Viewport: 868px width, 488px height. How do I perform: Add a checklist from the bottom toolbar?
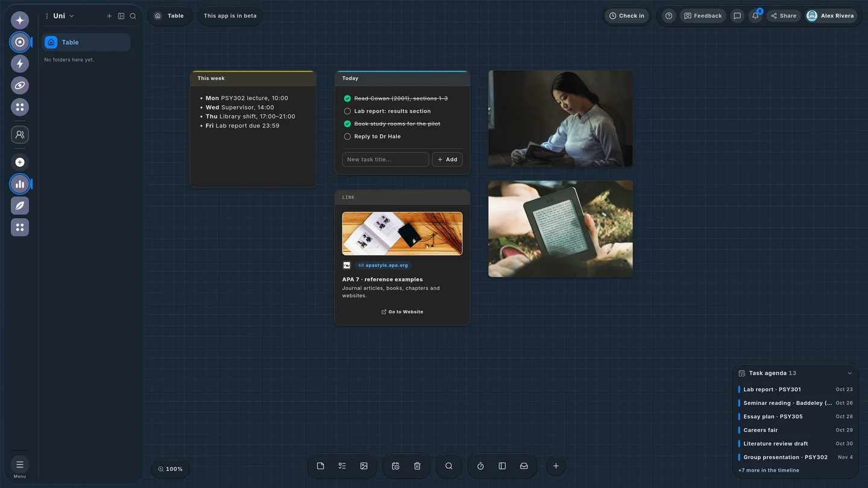[342, 466]
